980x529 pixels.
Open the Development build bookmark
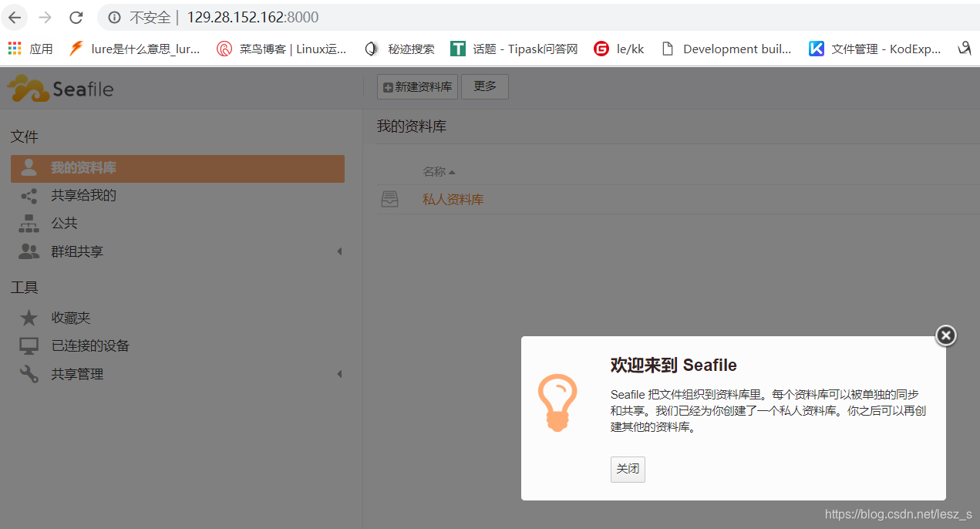click(726, 49)
